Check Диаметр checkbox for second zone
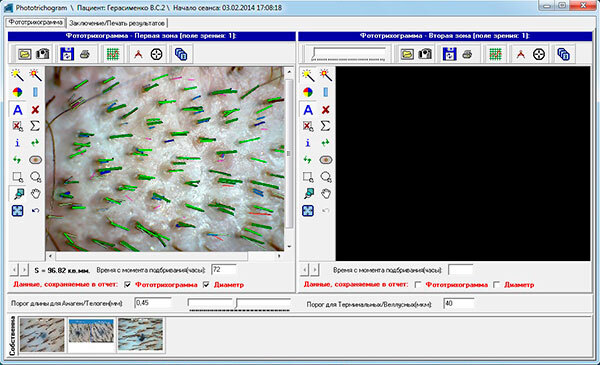The width and height of the screenshot is (600, 365). coord(496,284)
